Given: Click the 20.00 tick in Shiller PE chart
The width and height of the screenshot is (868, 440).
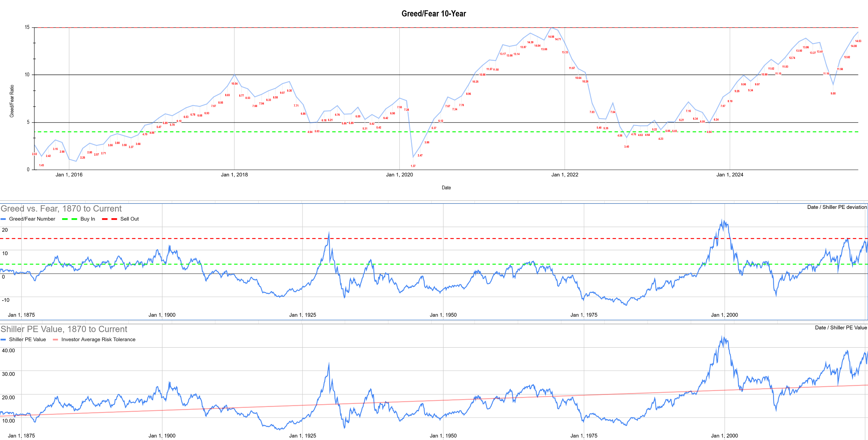Looking at the screenshot, I should click(x=8, y=398).
